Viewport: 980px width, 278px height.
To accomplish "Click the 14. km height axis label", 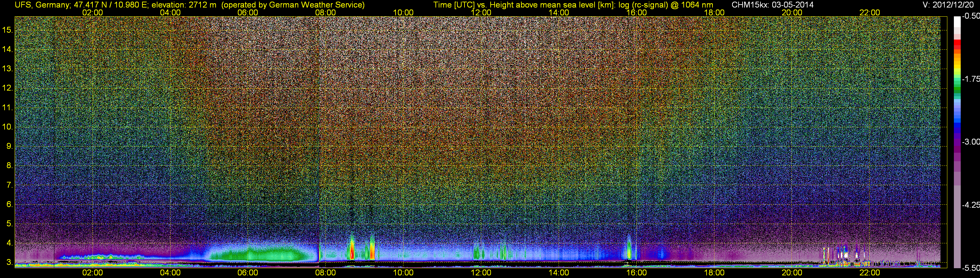I will (8, 49).
